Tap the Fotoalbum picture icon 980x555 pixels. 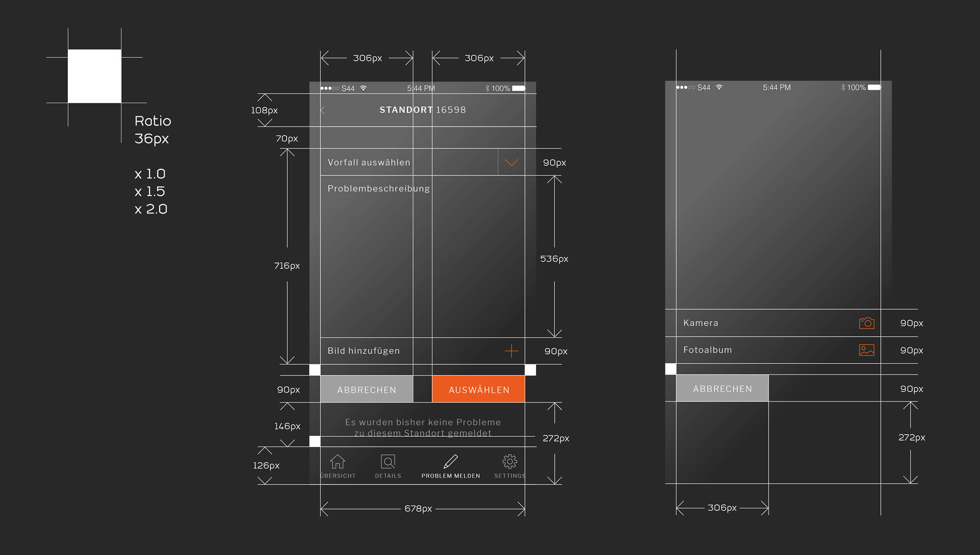[866, 350]
